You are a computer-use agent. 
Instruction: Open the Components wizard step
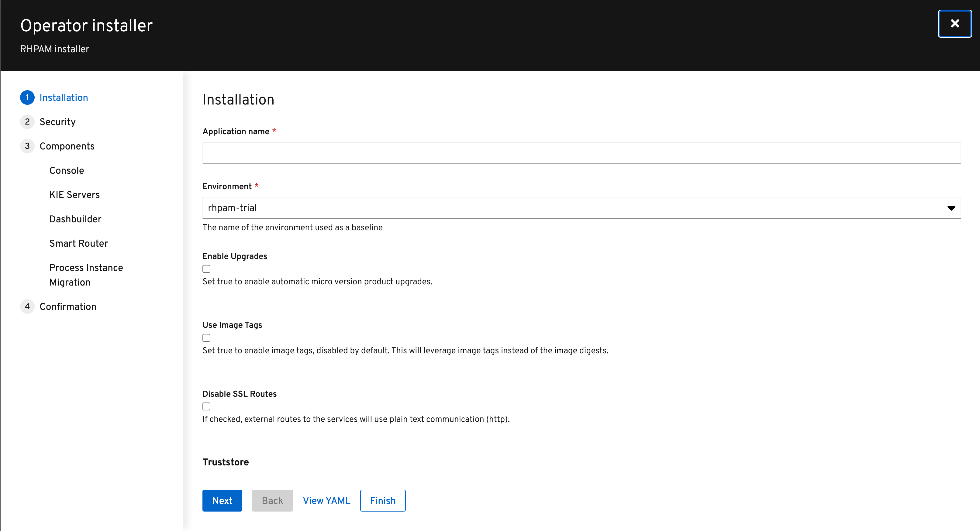coord(67,146)
